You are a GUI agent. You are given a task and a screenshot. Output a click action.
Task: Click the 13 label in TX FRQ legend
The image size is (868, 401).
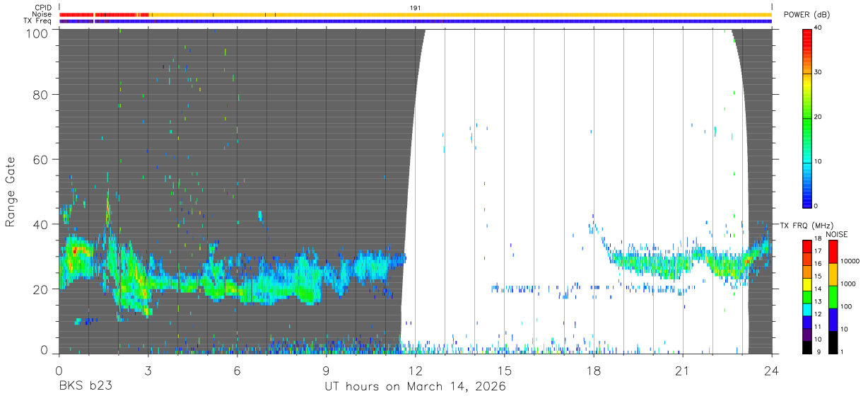[x=817, y=303]
